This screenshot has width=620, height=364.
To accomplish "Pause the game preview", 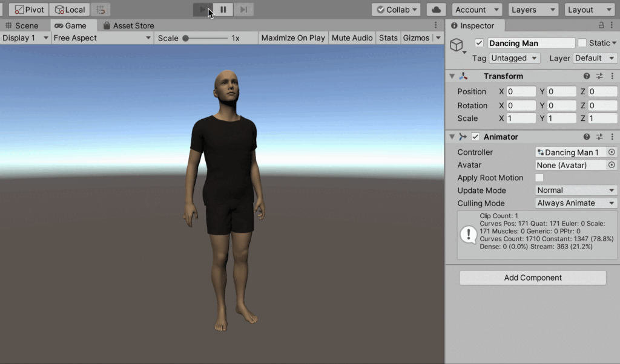I will [223, 10].
